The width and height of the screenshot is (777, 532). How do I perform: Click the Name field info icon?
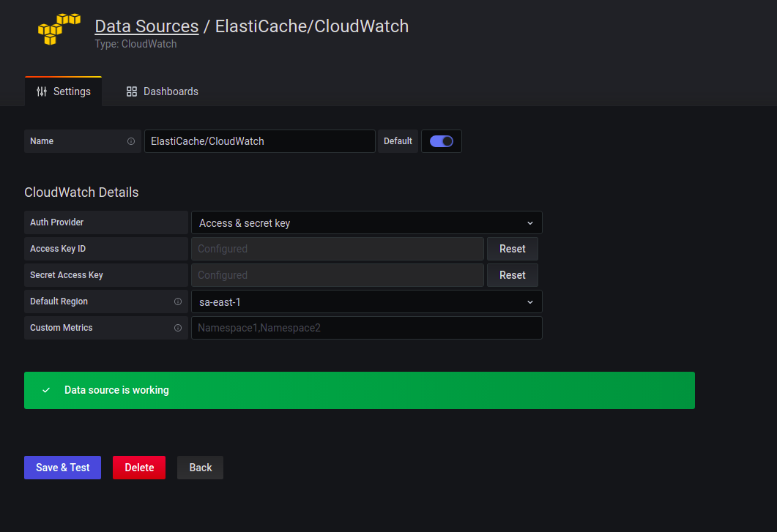[131, 141]
